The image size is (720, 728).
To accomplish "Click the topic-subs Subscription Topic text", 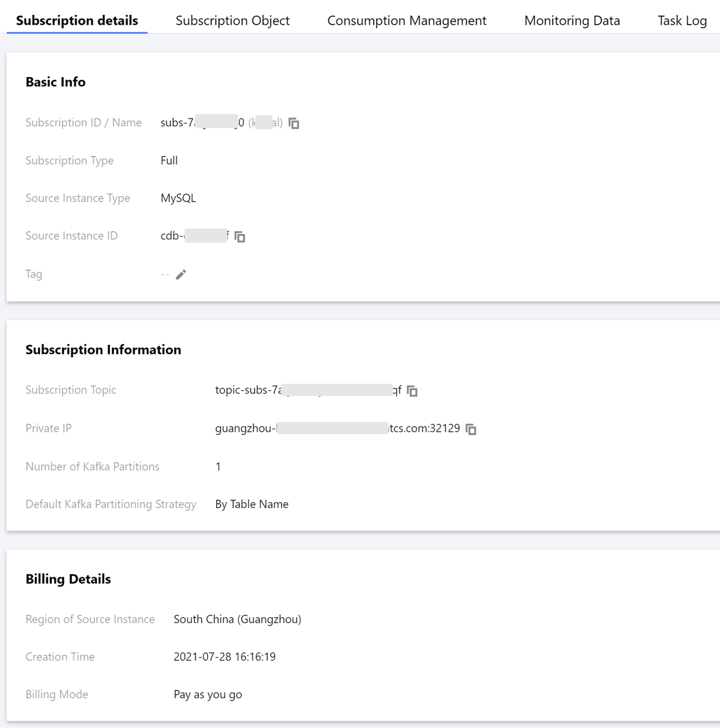I will pyautogui.click(x=308, y=390).
